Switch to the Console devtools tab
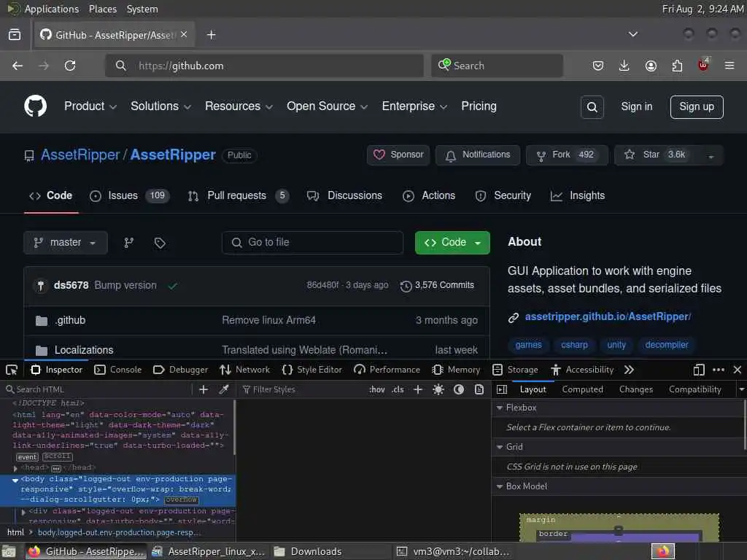Viewport: 747px width, 560px height. point(118,370)
